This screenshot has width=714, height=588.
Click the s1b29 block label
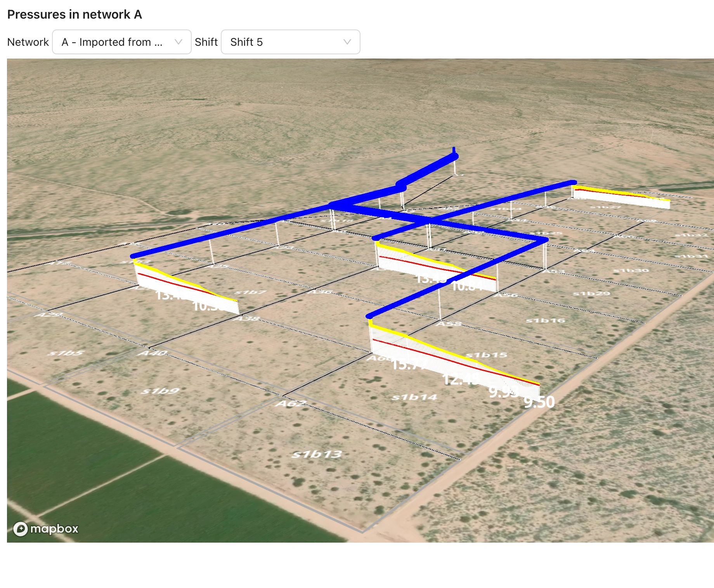tap(591, 293)
